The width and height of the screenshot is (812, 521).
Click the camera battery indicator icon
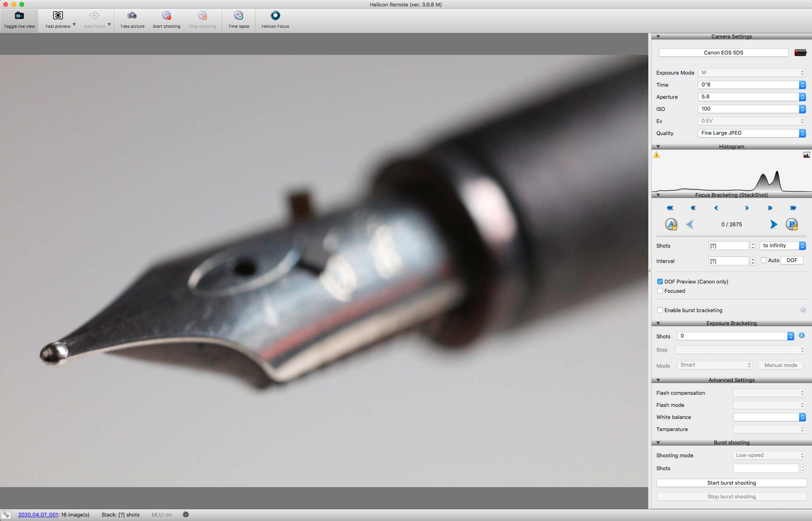800,53
